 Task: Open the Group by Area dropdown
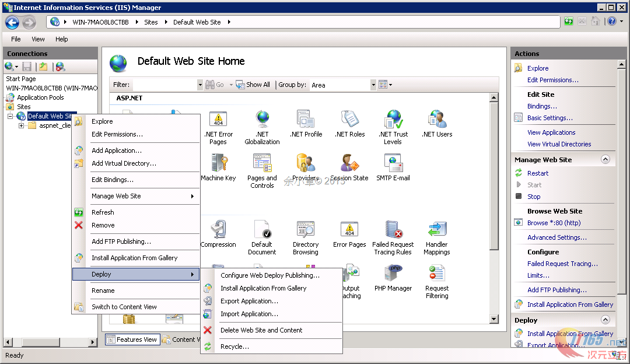tap(373, 85)
